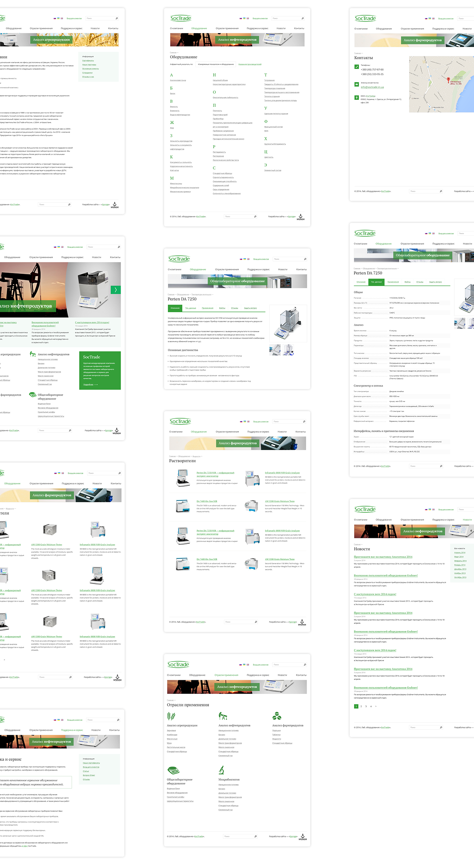The image size is (474, 868).
Task: Select the Ukrainian flag on the Оборудование page
Action: 244,18
